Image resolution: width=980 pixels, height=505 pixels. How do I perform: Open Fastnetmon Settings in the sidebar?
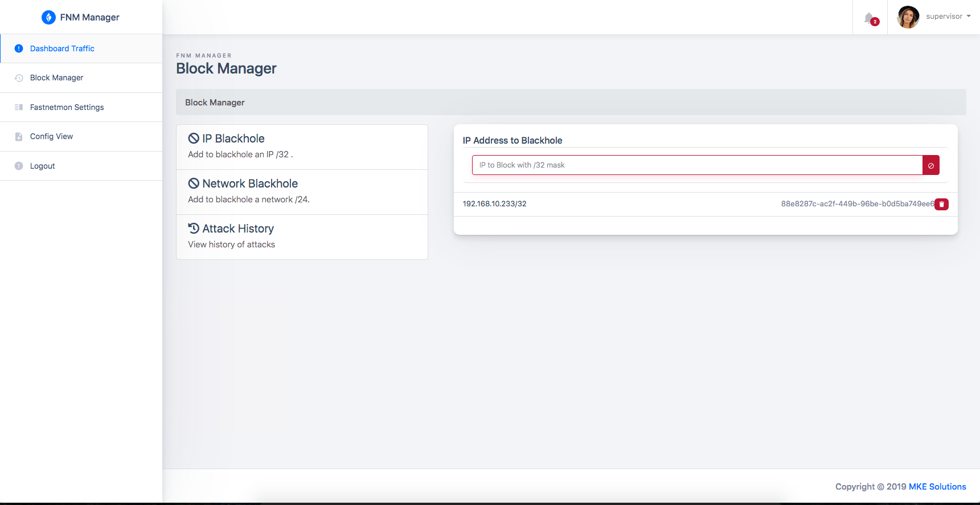coord(81,107)
